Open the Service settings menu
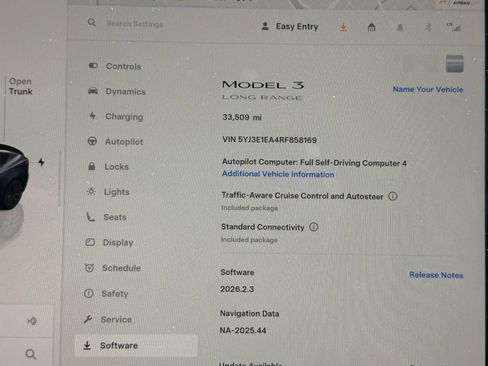The width and height of the screenshot is (488, 366). (107, 319)
